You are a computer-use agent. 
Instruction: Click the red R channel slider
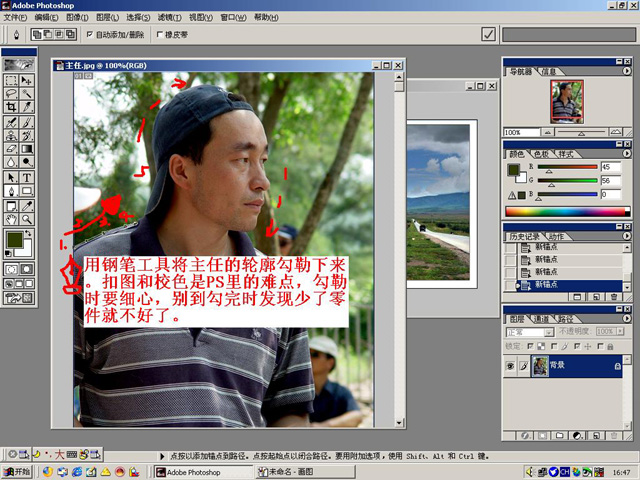coord(567,167)
